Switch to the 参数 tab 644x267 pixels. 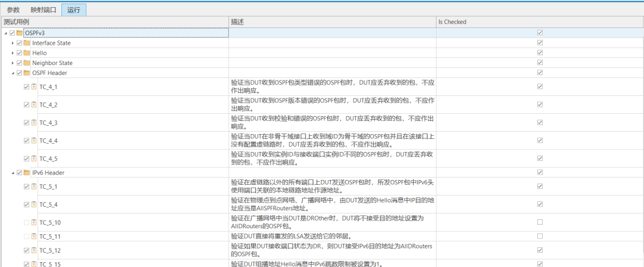click(13, 10)
